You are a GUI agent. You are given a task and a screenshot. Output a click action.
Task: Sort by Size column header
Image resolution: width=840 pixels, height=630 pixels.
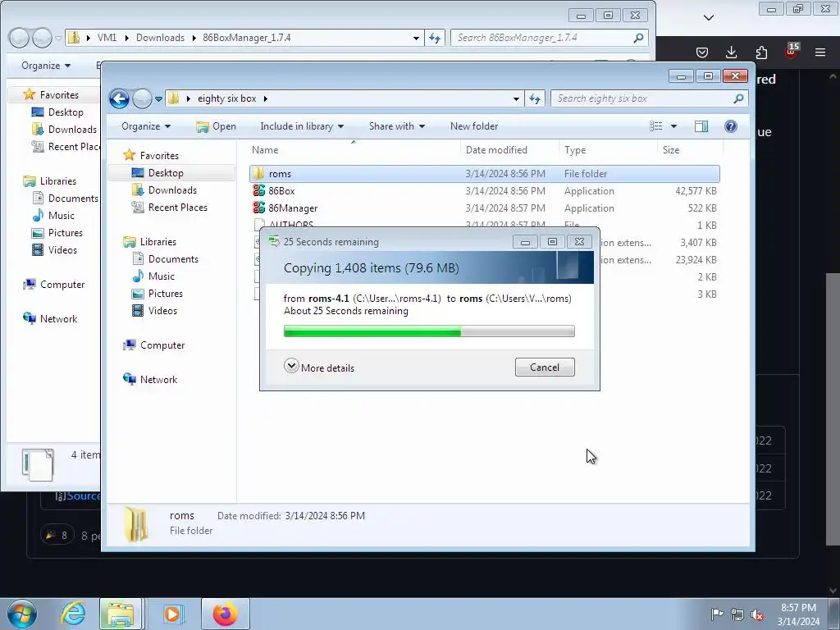(x=671, y=150)
